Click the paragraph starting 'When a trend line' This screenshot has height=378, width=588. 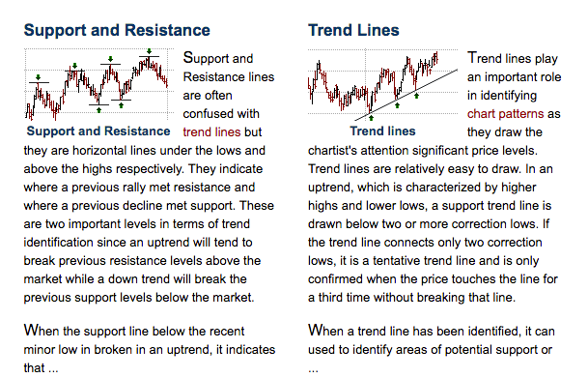(x=432, y=349)
